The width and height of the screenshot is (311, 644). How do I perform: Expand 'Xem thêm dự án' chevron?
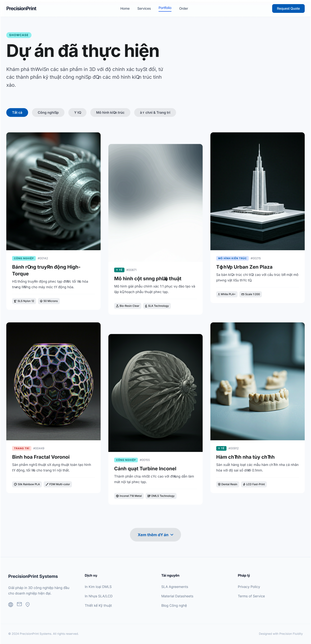[172, 535]
